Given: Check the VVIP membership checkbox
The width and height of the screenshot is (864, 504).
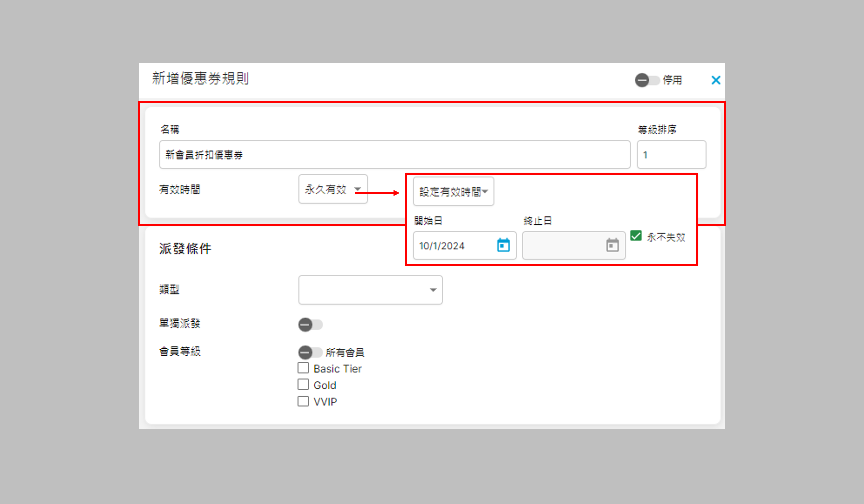Looking at the screenshot, I should 303,401.
